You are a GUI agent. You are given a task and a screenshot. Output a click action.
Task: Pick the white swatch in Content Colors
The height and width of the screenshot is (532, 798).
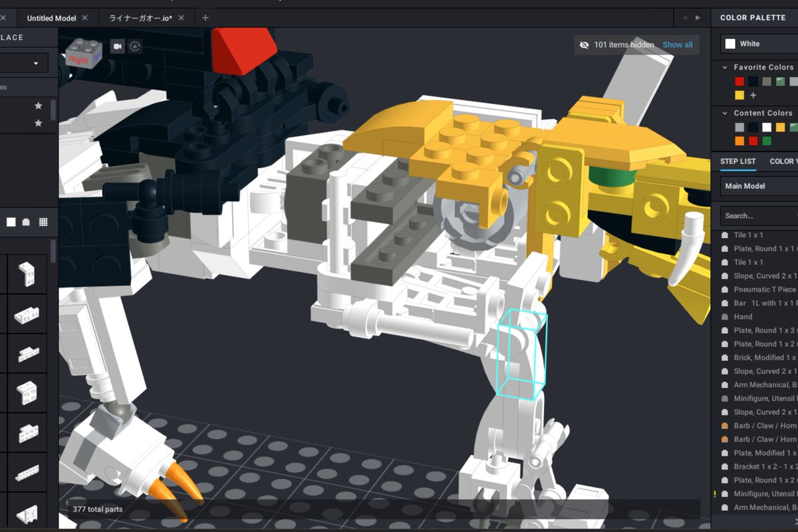click(x=767, y=127)
